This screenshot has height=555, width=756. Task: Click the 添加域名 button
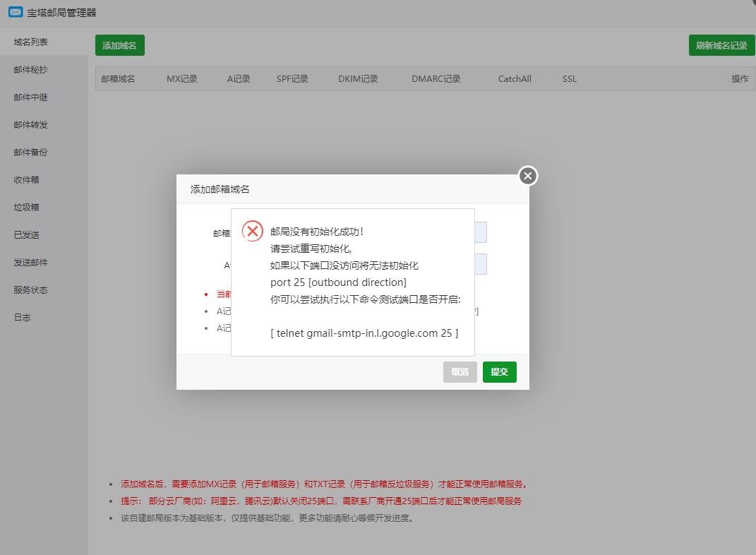[x=119, y=45]
